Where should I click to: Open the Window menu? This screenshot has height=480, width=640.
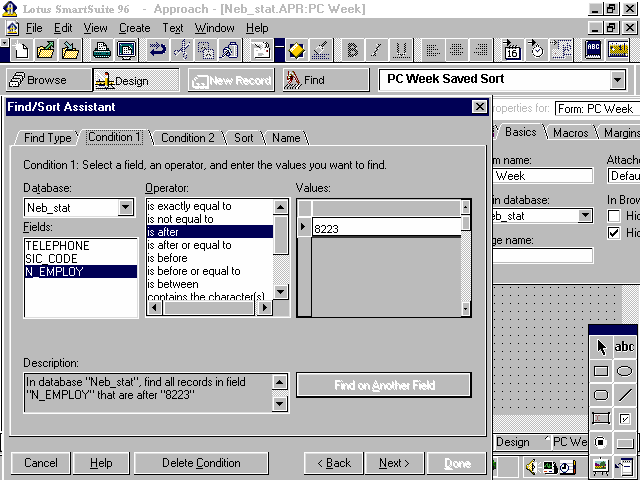click(x=215, y=28)
